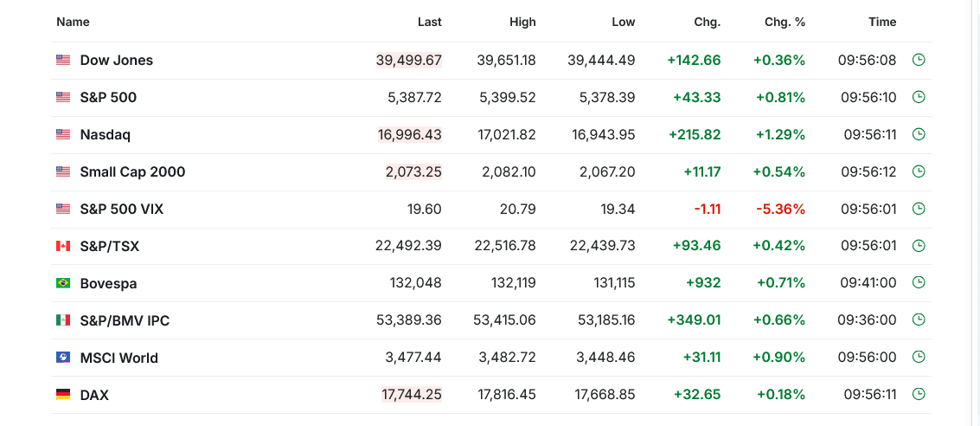Go to the MSCI World index page
Image resolution: width=980 pixels, height=426 pixels.
coord(118,358)
